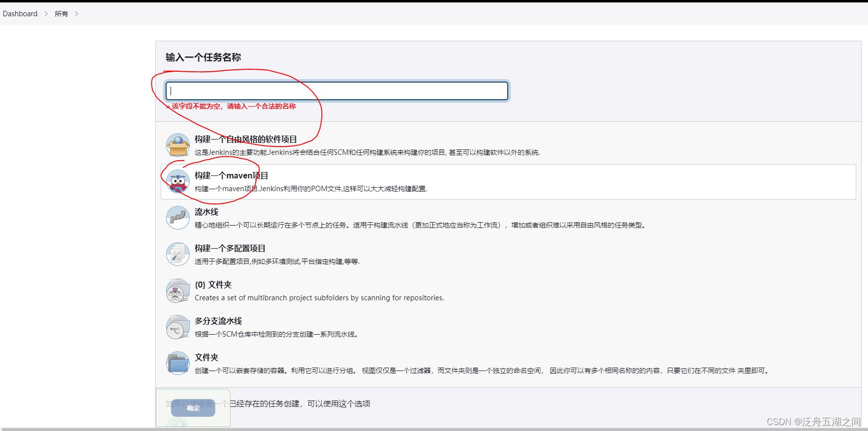Click the maven POM file description
Viewport: 868px width, 431px height.
click(x=311, y=189)
